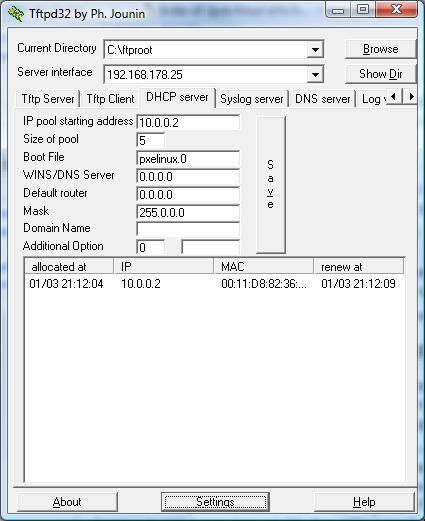Image resolution: width=425 pixels, height=521 pixels.
Task: Click the About button
Action: coord(67,502)
